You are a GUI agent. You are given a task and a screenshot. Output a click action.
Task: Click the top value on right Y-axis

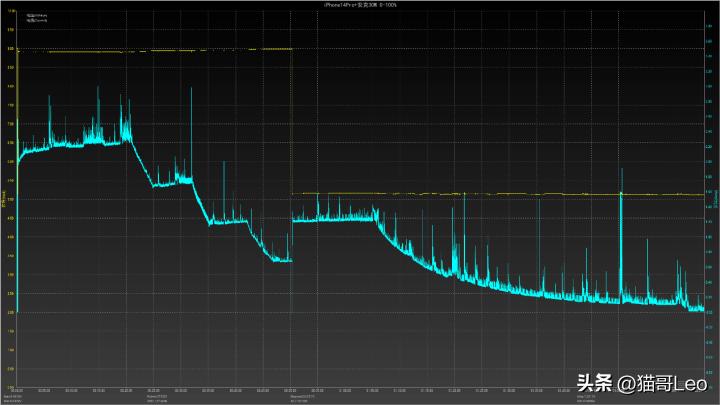pos(709,11)
